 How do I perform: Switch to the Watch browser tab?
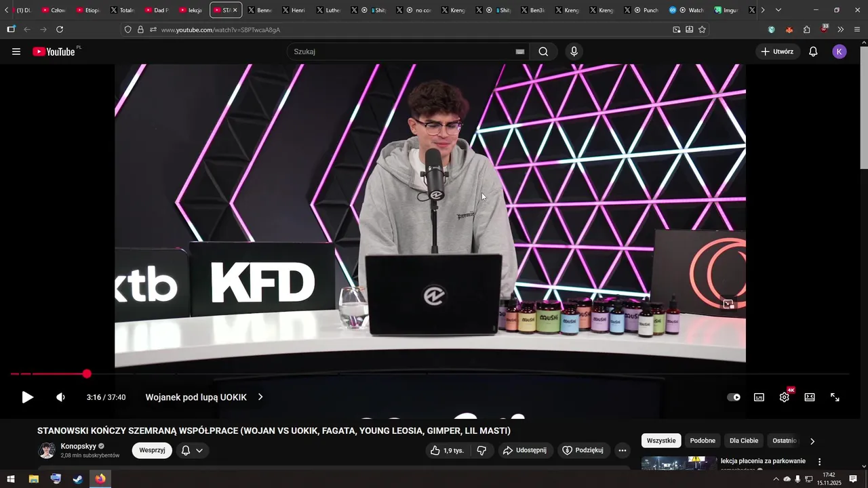coord(687,10)
